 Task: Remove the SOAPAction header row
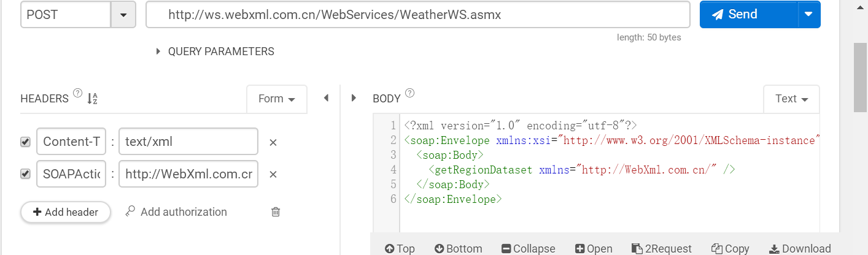point(273,174)
